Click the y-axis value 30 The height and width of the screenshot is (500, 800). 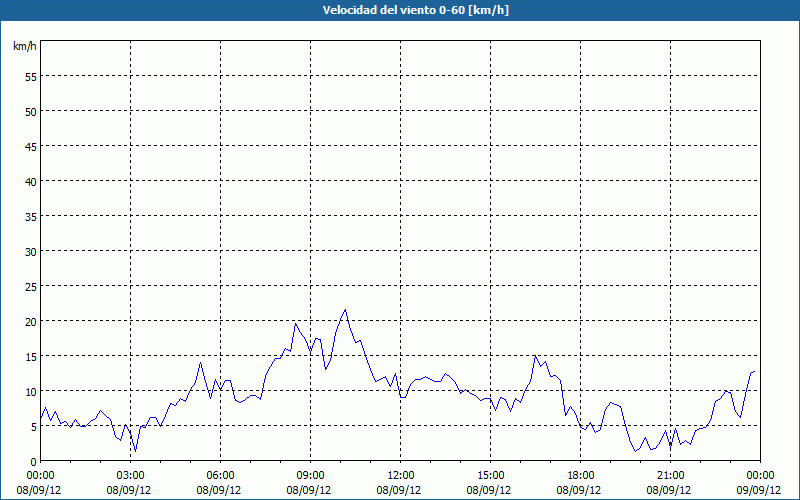31,251
